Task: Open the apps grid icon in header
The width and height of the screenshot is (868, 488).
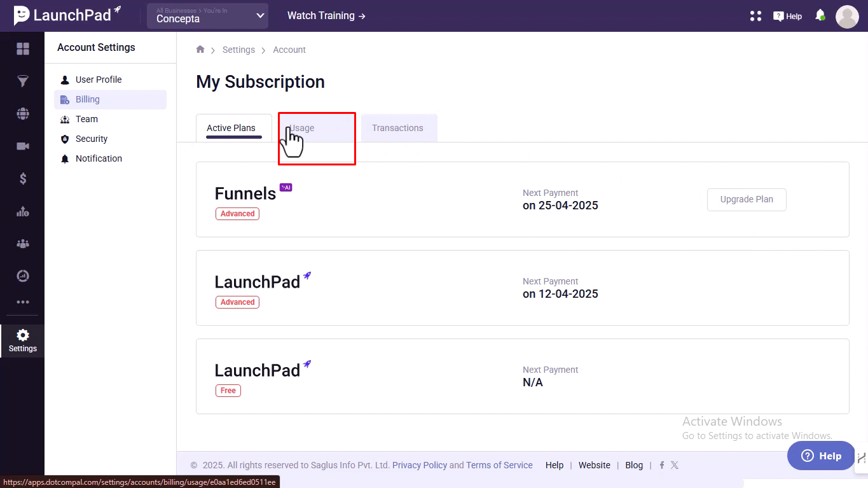Action: (x=755, y=16)
